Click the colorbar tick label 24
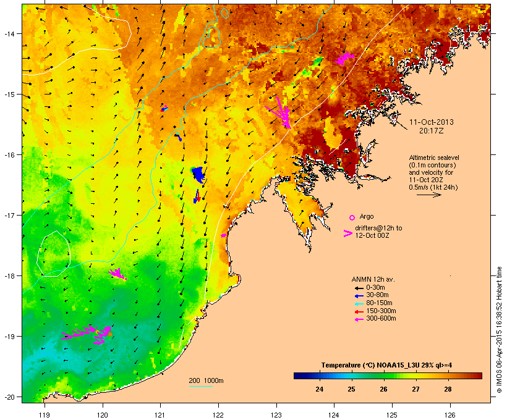This screenshot has width=507, height=420. (319, 389)
